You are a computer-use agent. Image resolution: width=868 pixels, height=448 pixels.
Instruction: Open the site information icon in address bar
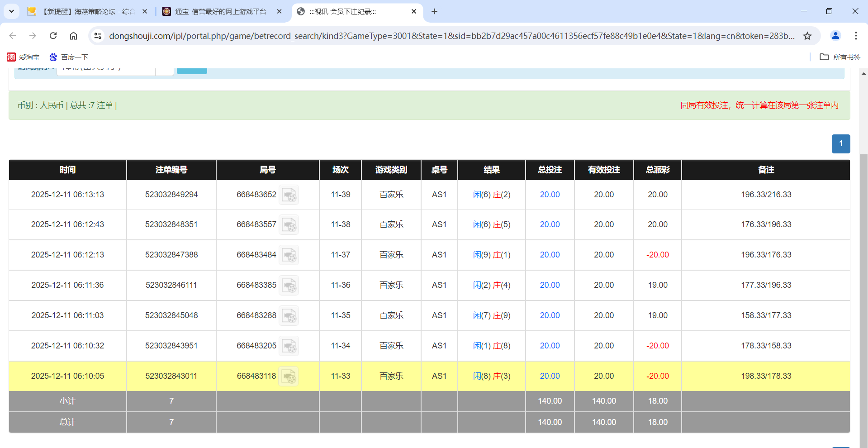98,36
